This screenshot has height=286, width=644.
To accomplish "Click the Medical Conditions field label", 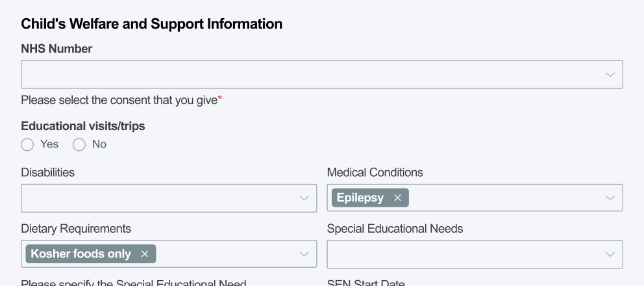I will click(375, 172).
